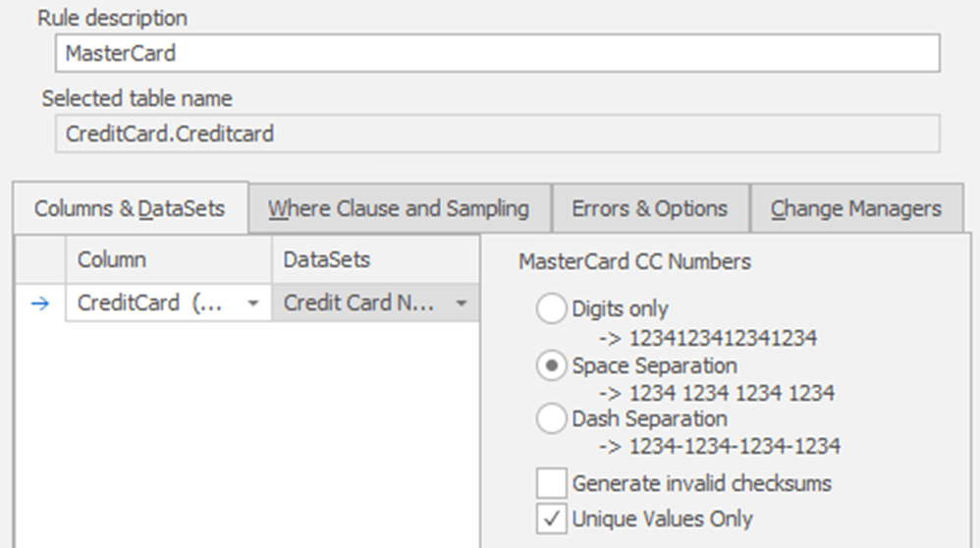Expand the CreditCard column dropdown arrow
Screen dimensions: 980x548
pos(253,303)
